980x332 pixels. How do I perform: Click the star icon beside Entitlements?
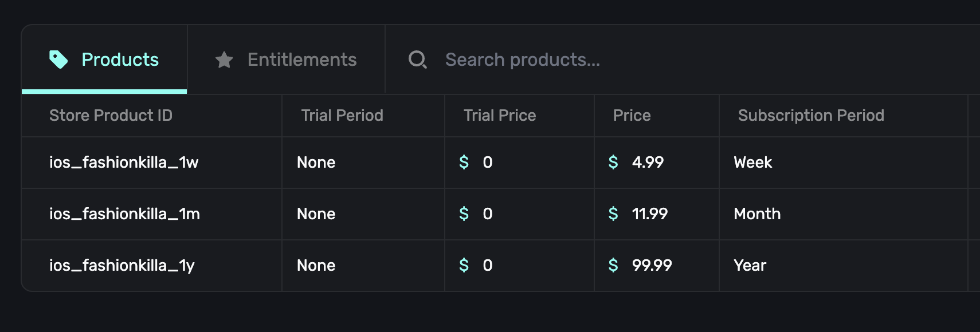pos(224,60)
